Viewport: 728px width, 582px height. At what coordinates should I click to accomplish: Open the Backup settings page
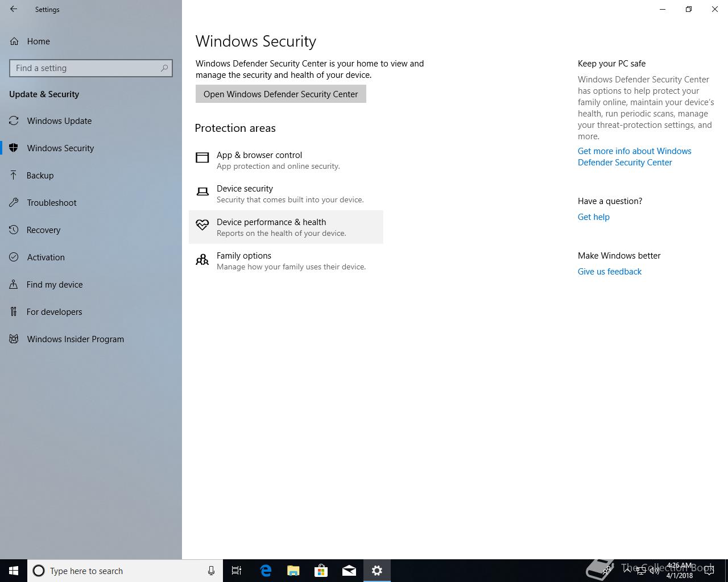(x=91, y=175)
